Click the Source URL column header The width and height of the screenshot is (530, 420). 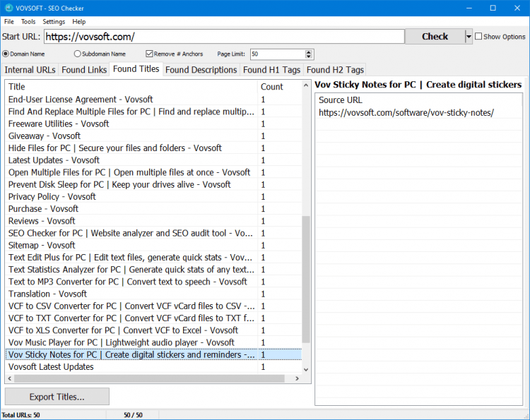(x=418, y=100)
